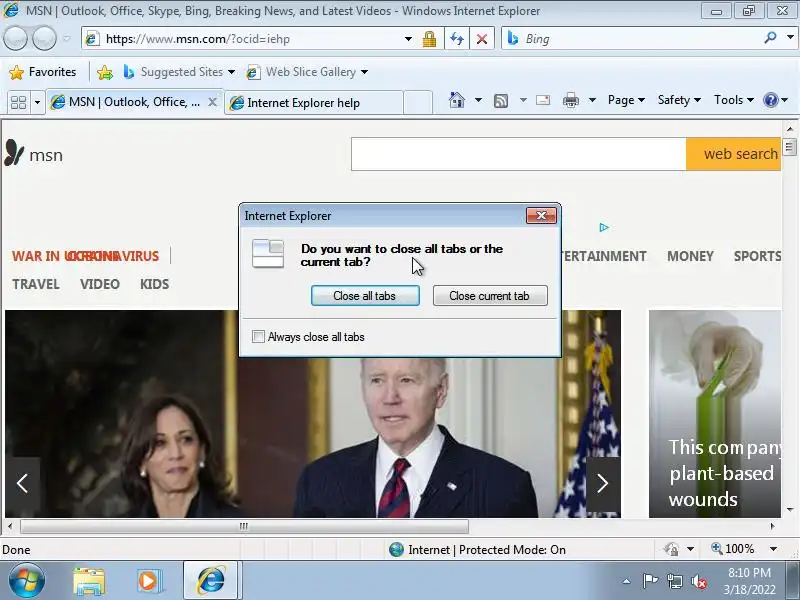This screenshot has width=800, height=600.
Task: Click the Quick Tabs grid icon
Action: tap(18, 103)
